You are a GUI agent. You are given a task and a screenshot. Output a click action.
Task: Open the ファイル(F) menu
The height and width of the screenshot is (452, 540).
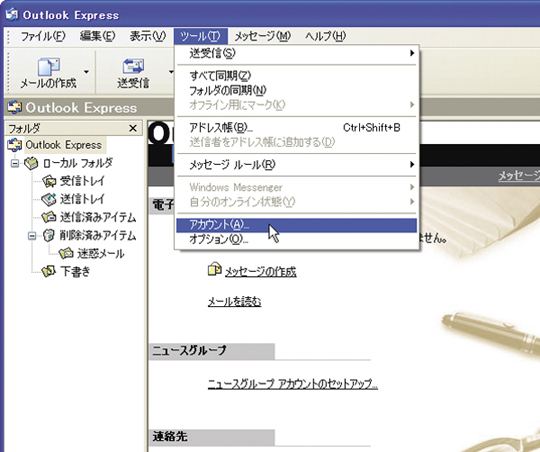43,36
